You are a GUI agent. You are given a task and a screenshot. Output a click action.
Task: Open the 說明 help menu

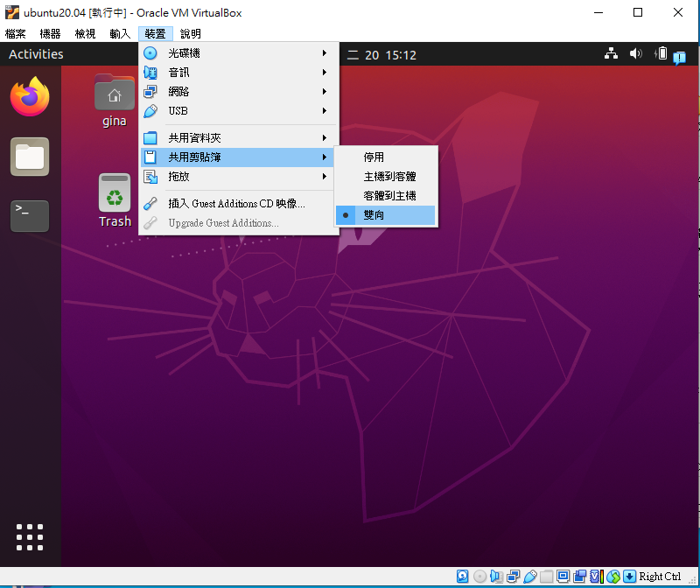[190, 33]
